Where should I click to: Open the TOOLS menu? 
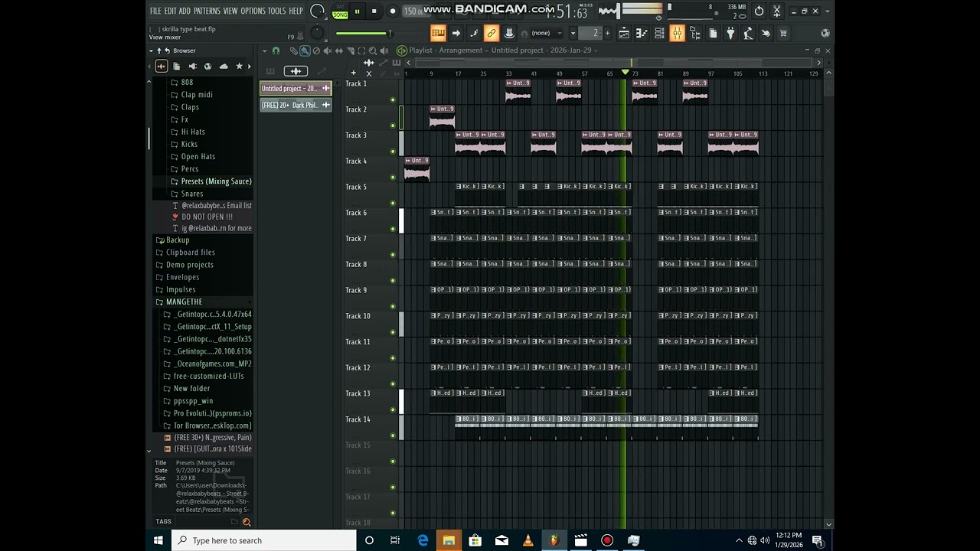click(276, 11)
